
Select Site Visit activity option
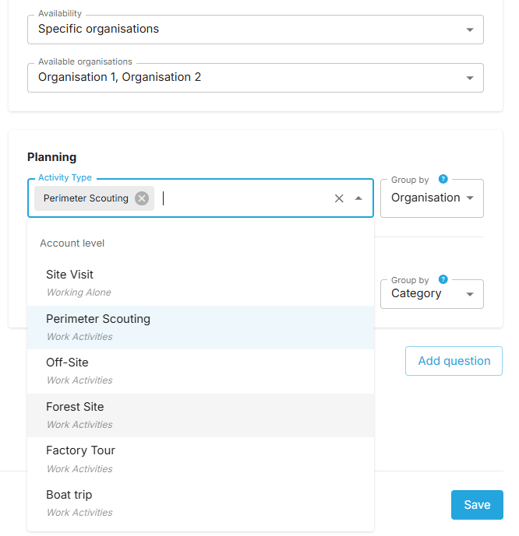(x=201, y=283)
